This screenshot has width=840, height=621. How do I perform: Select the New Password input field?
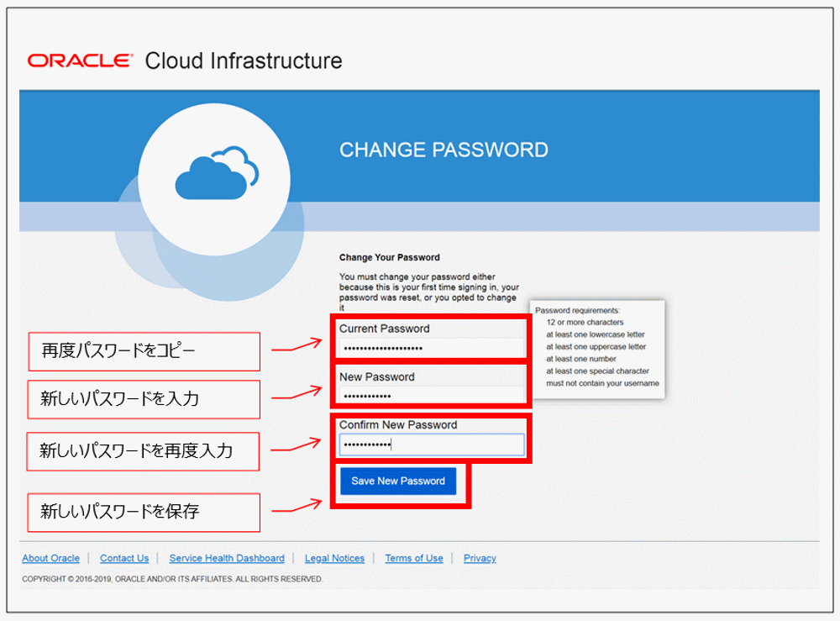point(432,396)
